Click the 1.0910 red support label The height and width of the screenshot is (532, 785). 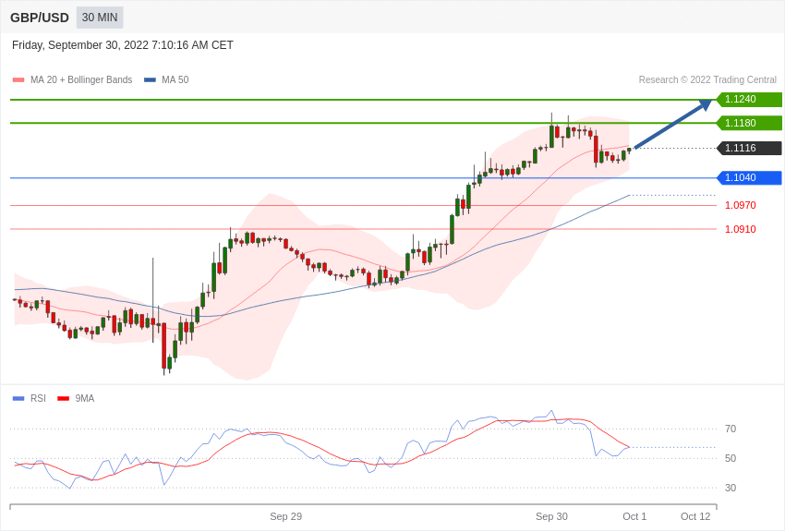741,229
